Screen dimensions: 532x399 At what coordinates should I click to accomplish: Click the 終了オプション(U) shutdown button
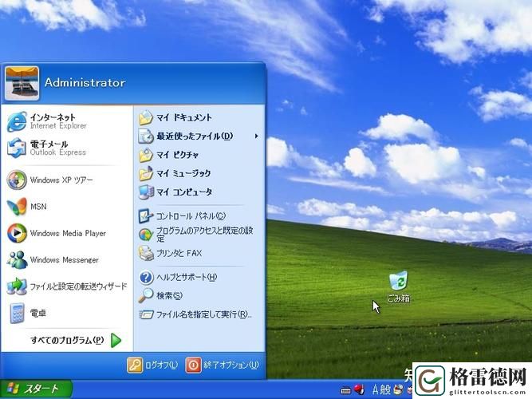[223, 365]
